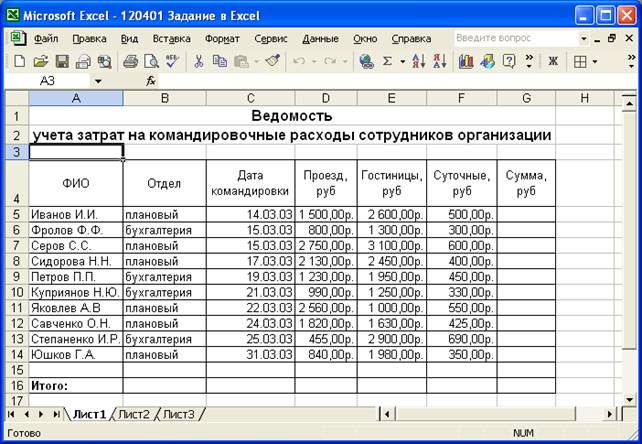Select the cell with Иванов И.И.

point(76,214)
